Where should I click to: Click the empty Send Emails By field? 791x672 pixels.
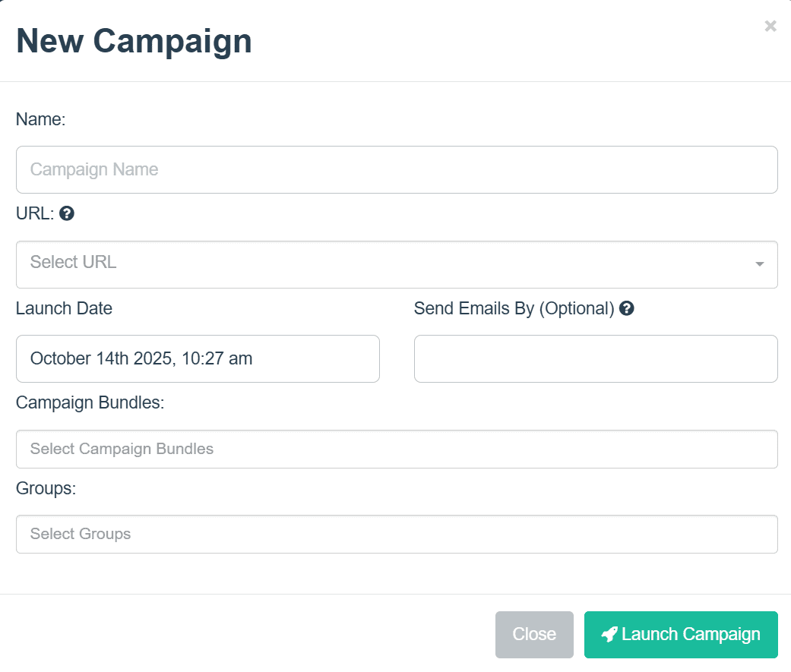[x=596, y=358]
